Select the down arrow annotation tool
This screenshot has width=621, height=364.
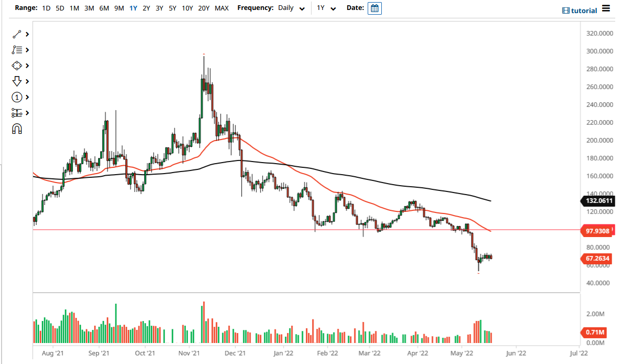(x=16, y=81)
